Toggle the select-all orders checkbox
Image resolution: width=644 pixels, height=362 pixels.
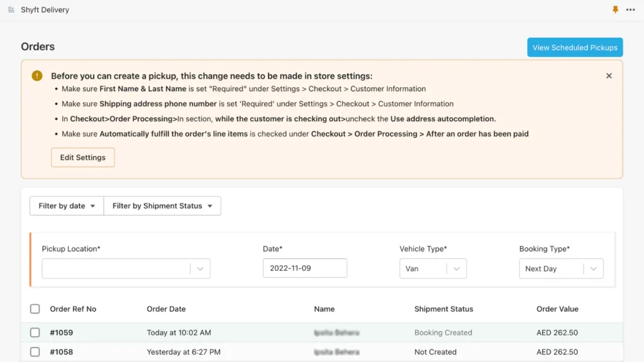coord(35,309)
